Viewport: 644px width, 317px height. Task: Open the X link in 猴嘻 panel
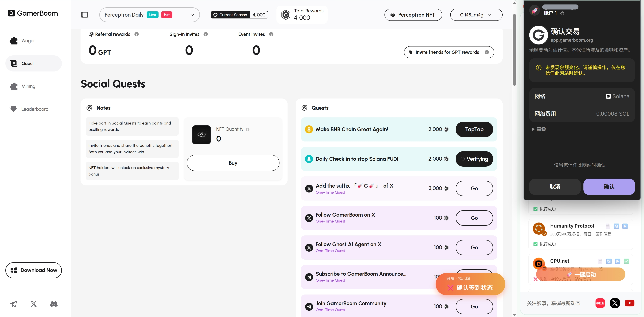point(615,303)
